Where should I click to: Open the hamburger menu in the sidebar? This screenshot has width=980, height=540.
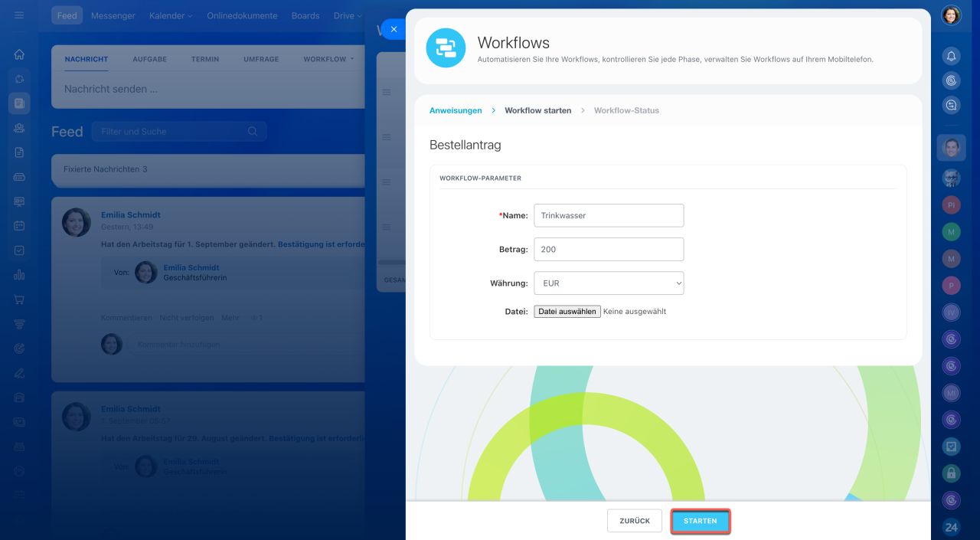pos(19,15)
